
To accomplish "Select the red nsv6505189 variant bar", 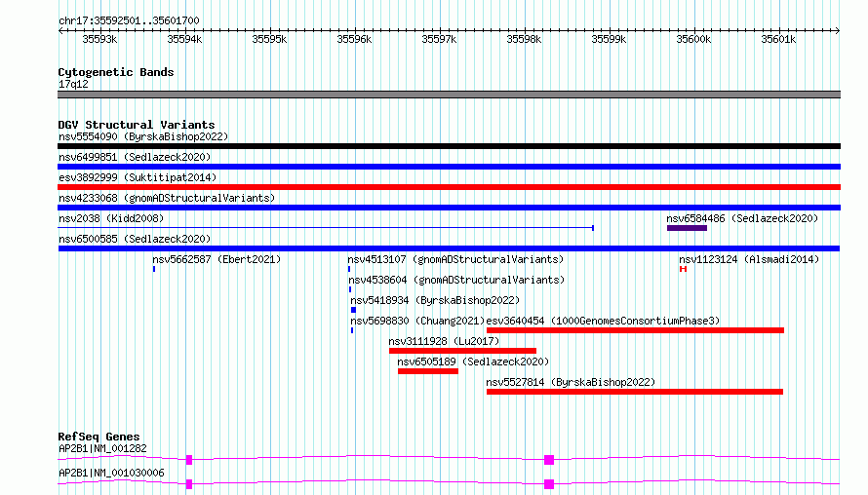I will (x=428, y=371).
